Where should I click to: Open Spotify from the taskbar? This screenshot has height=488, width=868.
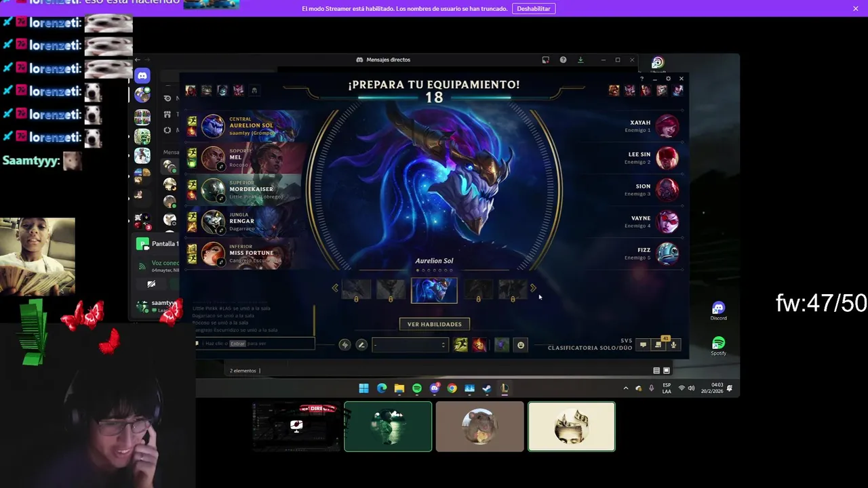417,388
